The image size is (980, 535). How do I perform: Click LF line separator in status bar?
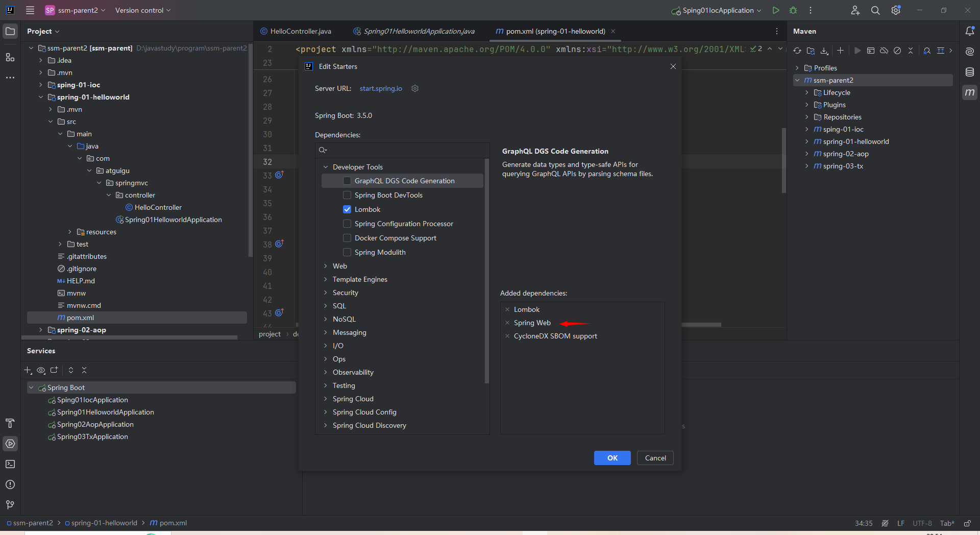click(901, 523)
